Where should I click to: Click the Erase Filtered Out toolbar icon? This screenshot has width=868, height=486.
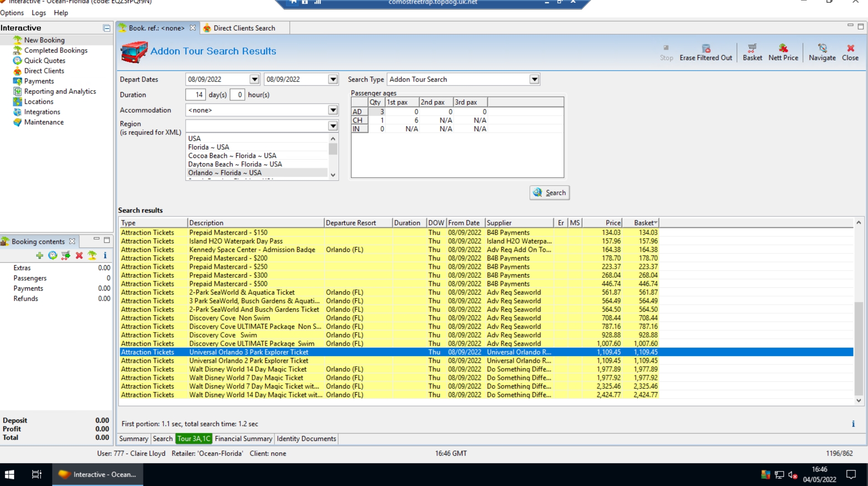coord(706,48)
